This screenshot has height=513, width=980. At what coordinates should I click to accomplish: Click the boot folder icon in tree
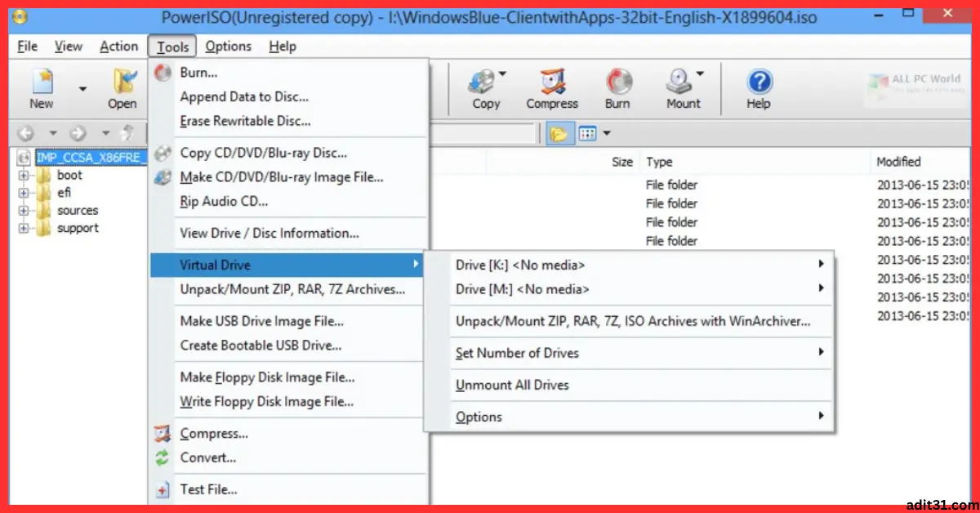click(43, 175)
